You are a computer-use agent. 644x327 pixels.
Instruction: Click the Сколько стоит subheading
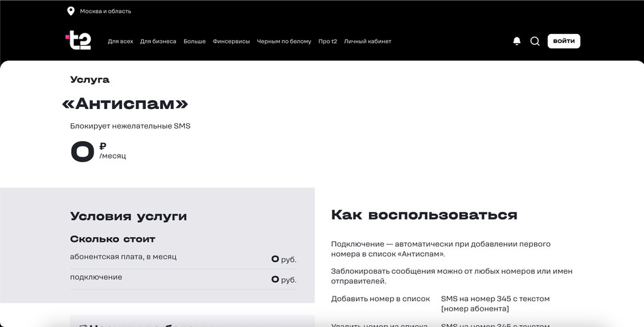[113, 239]
